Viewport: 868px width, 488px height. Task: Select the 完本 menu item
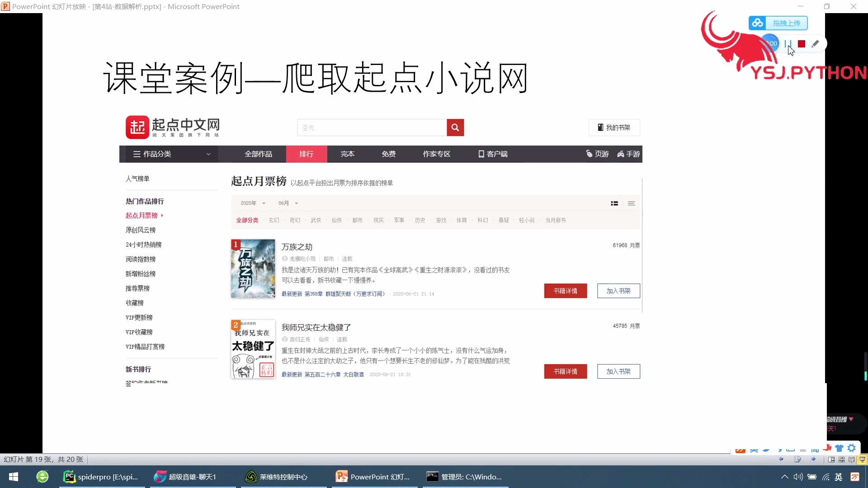click(x=347, y=154)
